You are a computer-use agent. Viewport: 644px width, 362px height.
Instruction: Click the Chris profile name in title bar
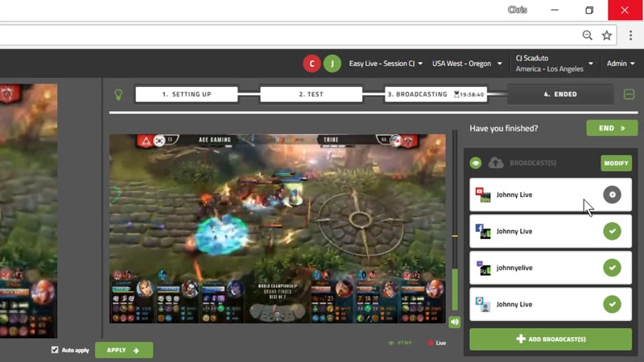point(517,10)
